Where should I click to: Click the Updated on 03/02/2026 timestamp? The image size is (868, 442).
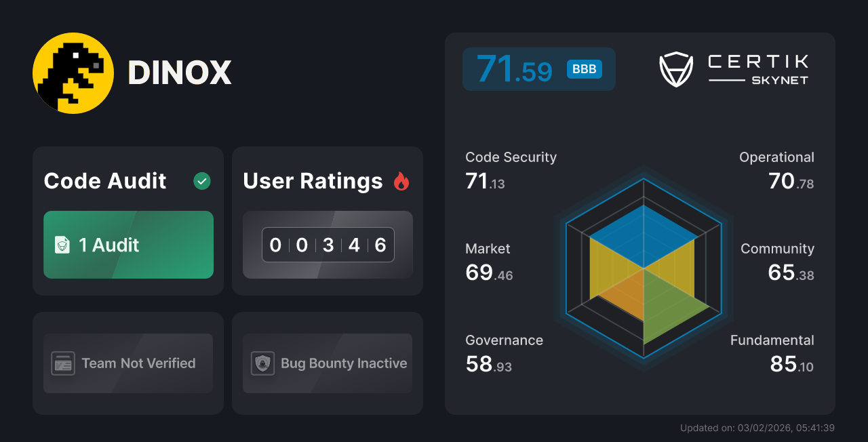pos(756,428)
